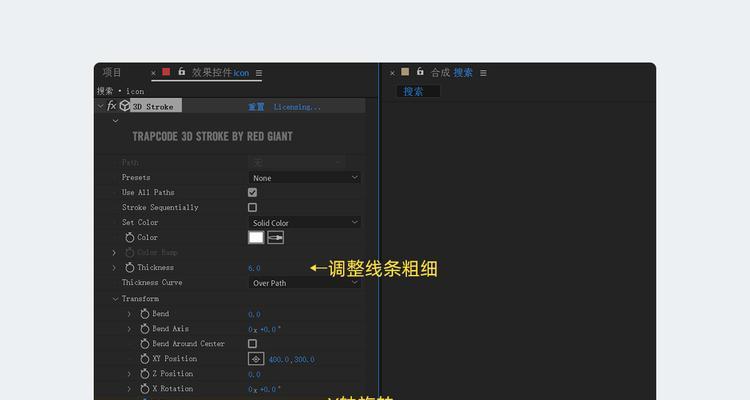Select the 效果控件 icon tab
The width and height of the screenshot is (750, 400).
pos(221,72)
